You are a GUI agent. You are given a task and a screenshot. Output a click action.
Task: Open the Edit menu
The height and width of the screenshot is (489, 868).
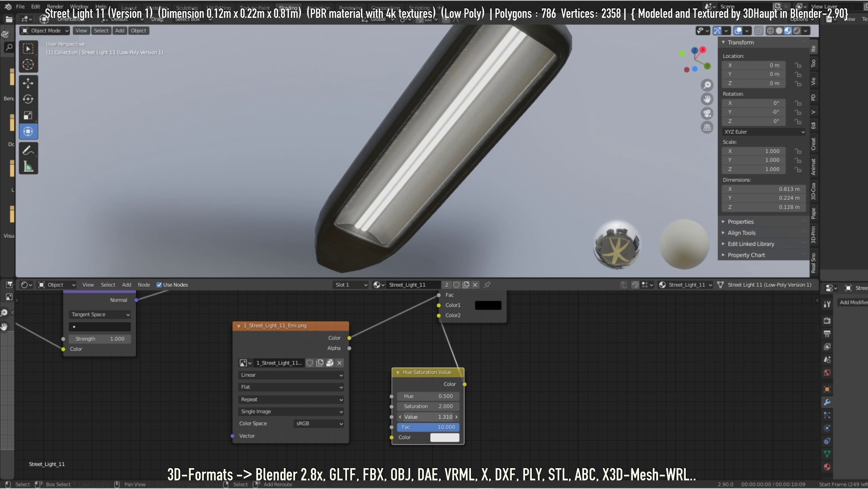coord(36,6)
